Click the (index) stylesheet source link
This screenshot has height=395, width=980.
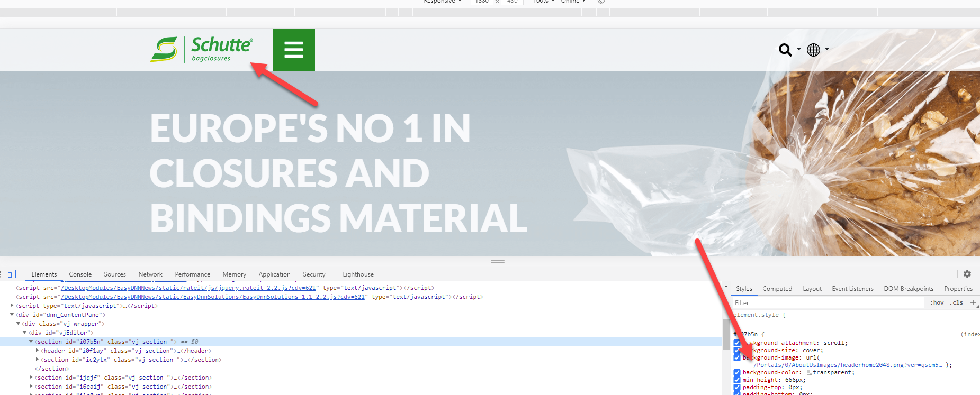coord(970,334)
